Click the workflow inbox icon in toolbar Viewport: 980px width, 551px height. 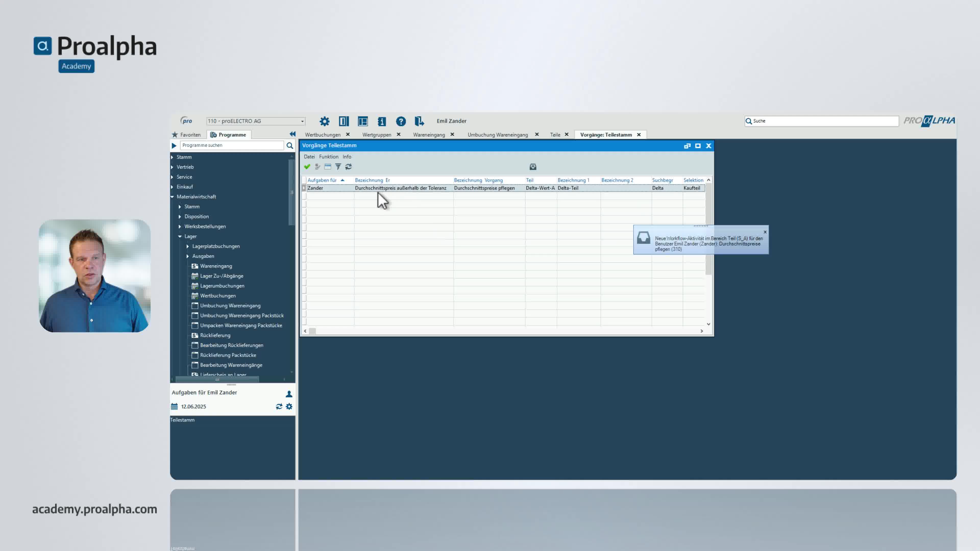click(x=533, y=167)
